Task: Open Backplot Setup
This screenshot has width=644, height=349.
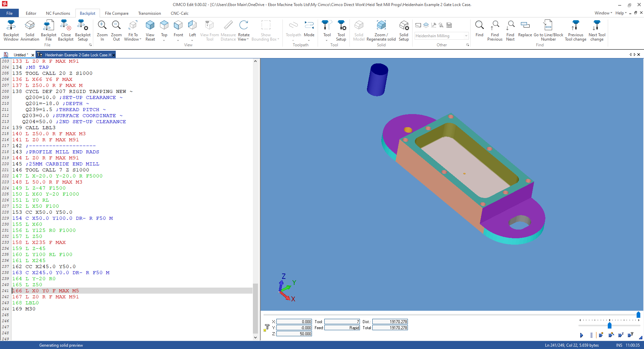Action: point(83,31)
